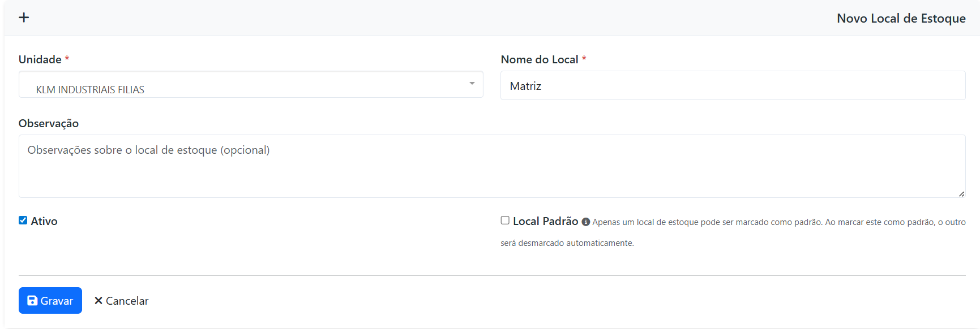
Task: Click the floppy disk icon on Gravar
Action: pyautogui.click(x=32, y=301)
